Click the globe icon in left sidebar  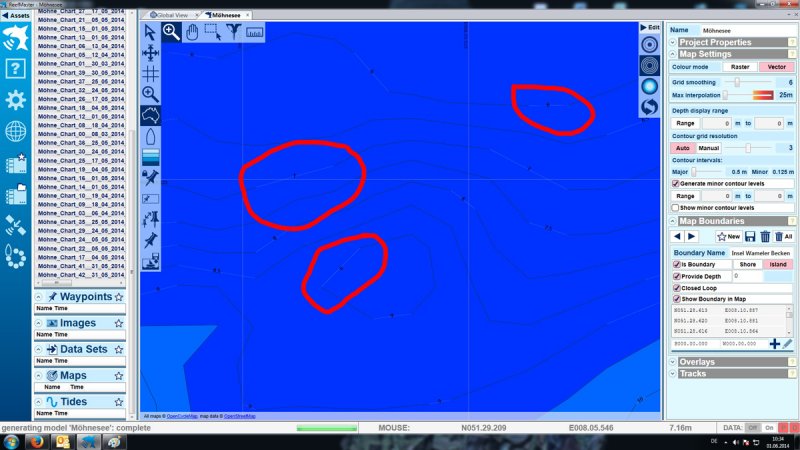(x=15, y=131)
